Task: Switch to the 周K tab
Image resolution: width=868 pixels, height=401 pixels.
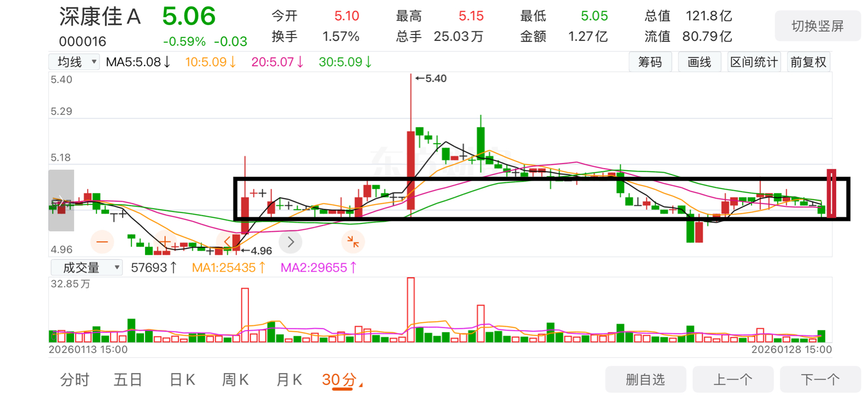Action: [235, 380]
